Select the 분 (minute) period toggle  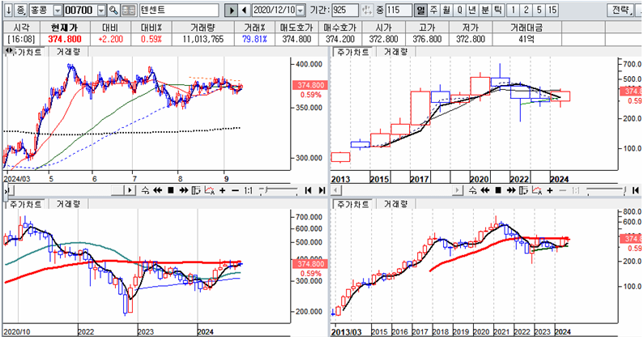point(485,11)
